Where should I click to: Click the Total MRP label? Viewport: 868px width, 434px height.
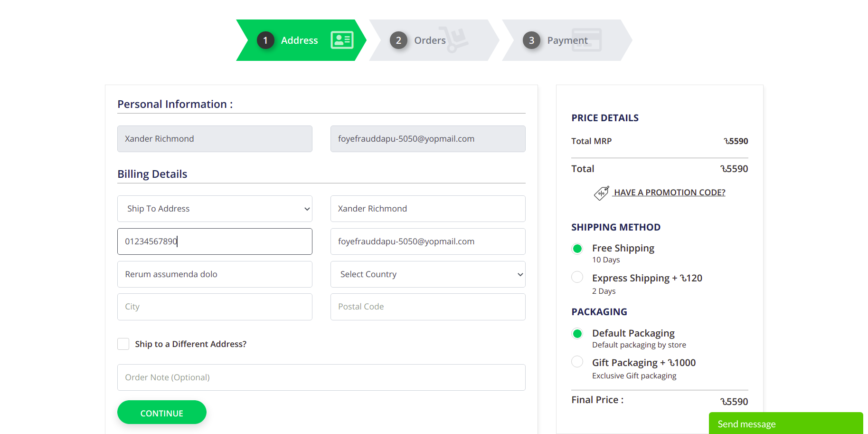click(x=592, y=141)
